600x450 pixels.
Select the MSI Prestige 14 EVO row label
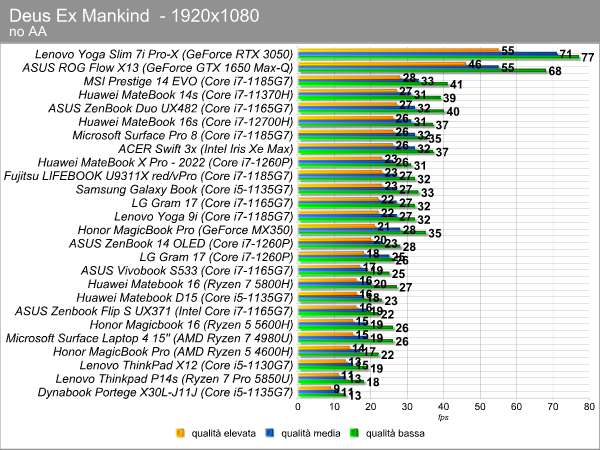tap(188, 82)
